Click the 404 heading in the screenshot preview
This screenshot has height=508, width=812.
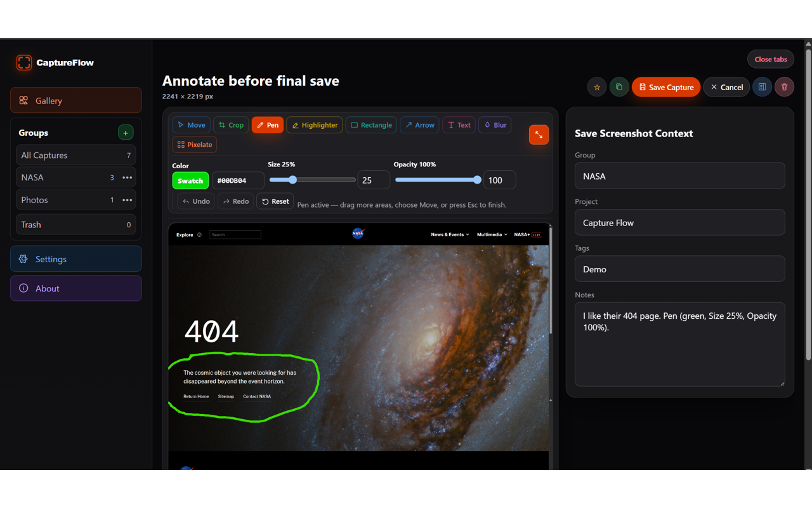(211, 331)
